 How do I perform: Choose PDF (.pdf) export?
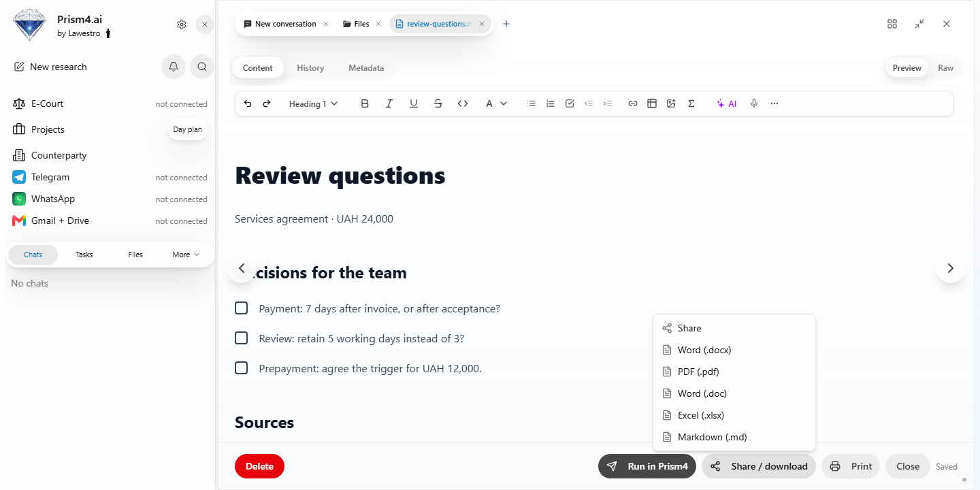tap(734, 372)
